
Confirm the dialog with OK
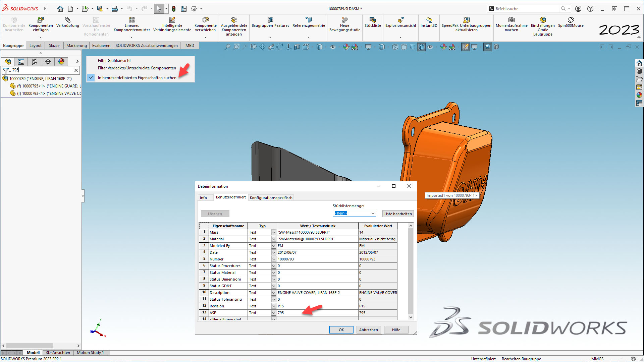click(x=341, y=329)
